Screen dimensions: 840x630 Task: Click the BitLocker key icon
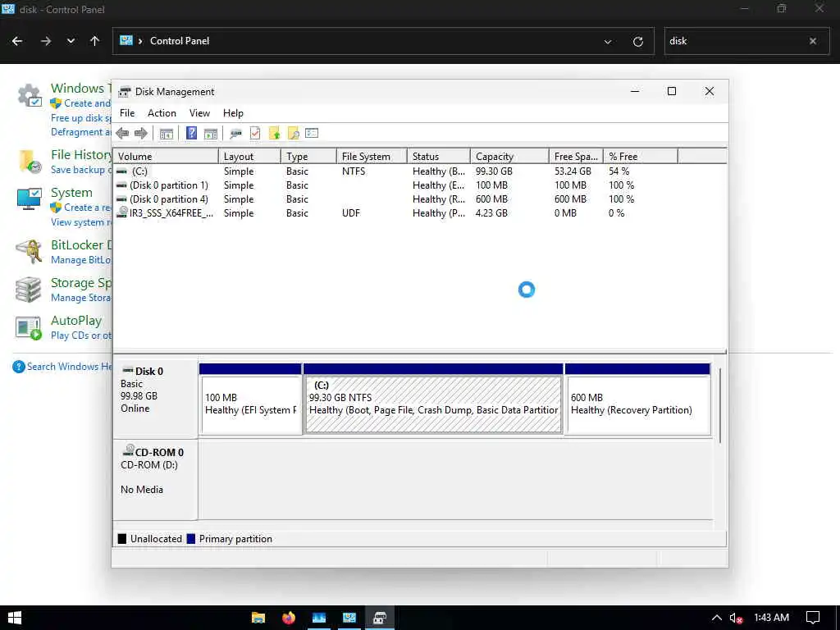click(29, 252)
